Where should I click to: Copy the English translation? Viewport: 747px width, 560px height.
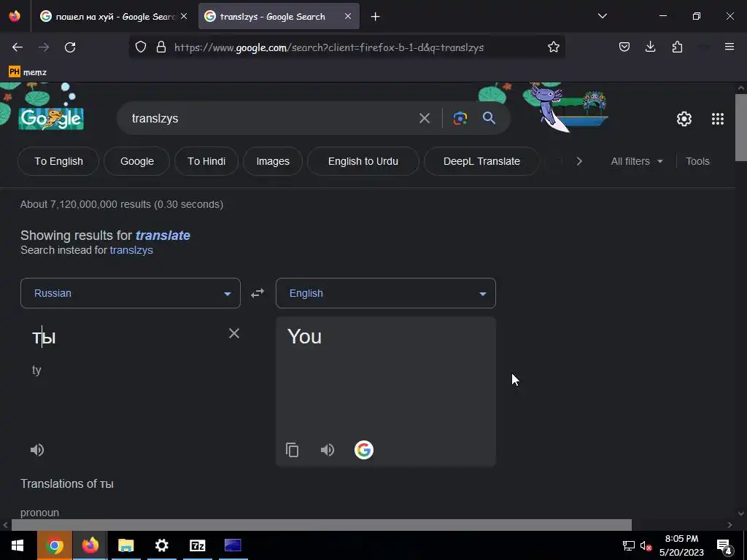pyautogui.click(x=292, y=450)
